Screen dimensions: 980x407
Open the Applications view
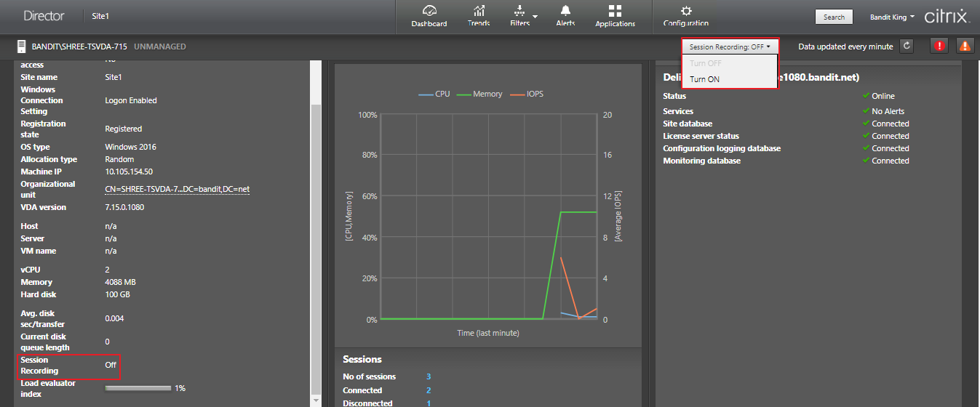pyautogui.click(x=615, y=17)
